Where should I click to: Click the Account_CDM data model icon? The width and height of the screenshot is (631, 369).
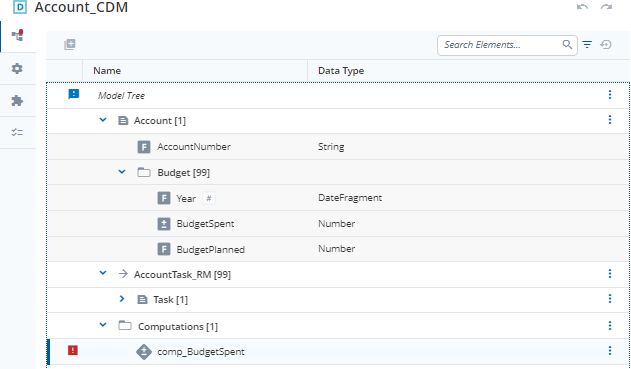(x=20, y=7)
